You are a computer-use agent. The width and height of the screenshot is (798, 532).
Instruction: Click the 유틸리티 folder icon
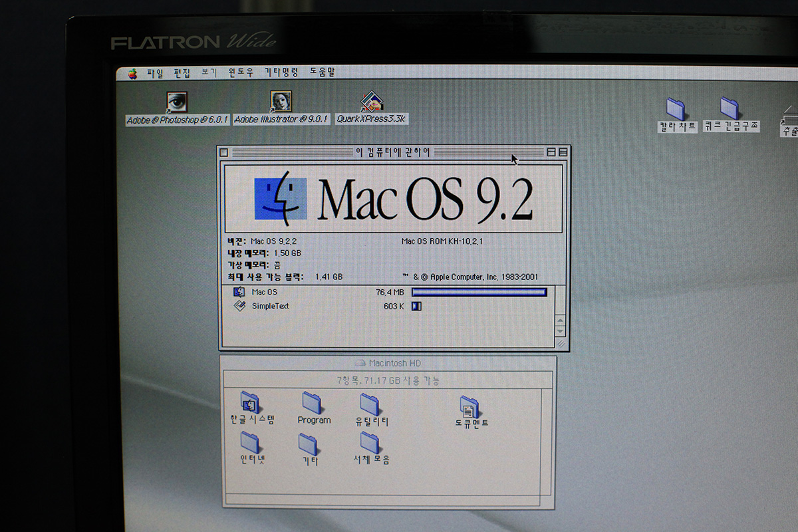(x=370, y=404)
